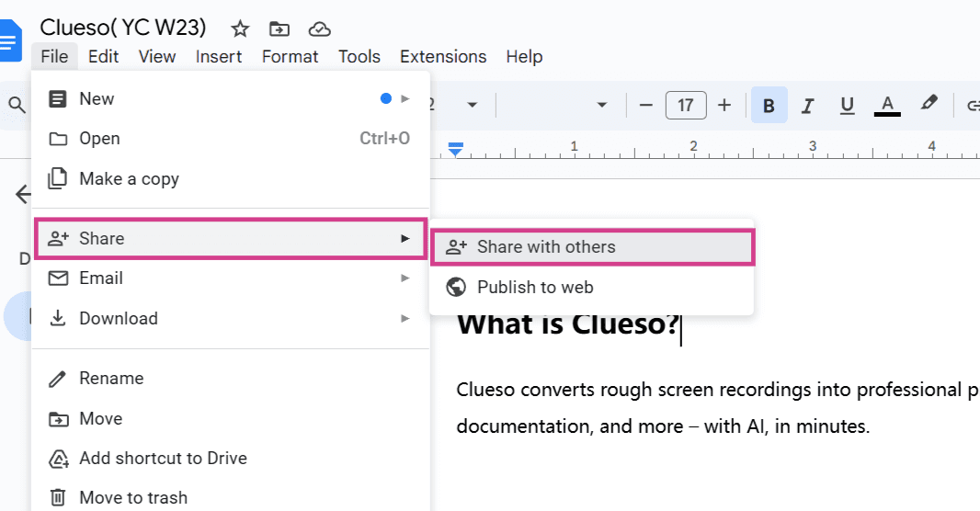Image resolution: width=980 pixels, height=511 pixels.
Task: Select Download in the File menu
Action: (x=231, y=318)
